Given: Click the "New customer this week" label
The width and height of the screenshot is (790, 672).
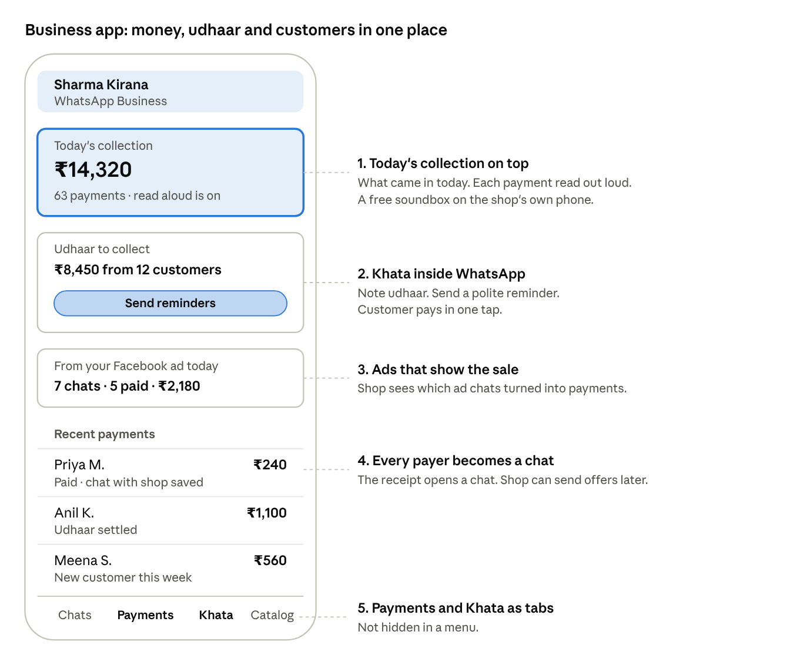Looking at the screenshot, I should click(x=123, y=577).
